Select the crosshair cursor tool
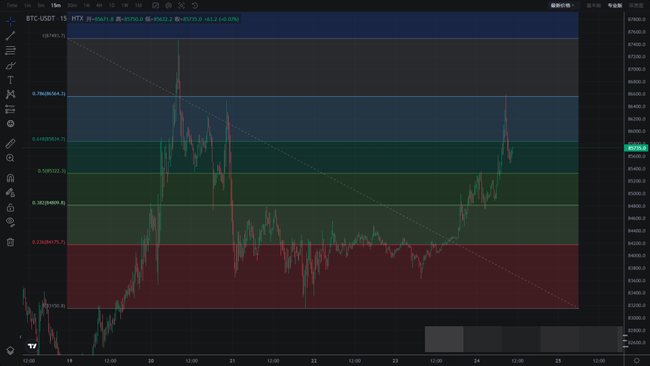 tap(10, 21)
